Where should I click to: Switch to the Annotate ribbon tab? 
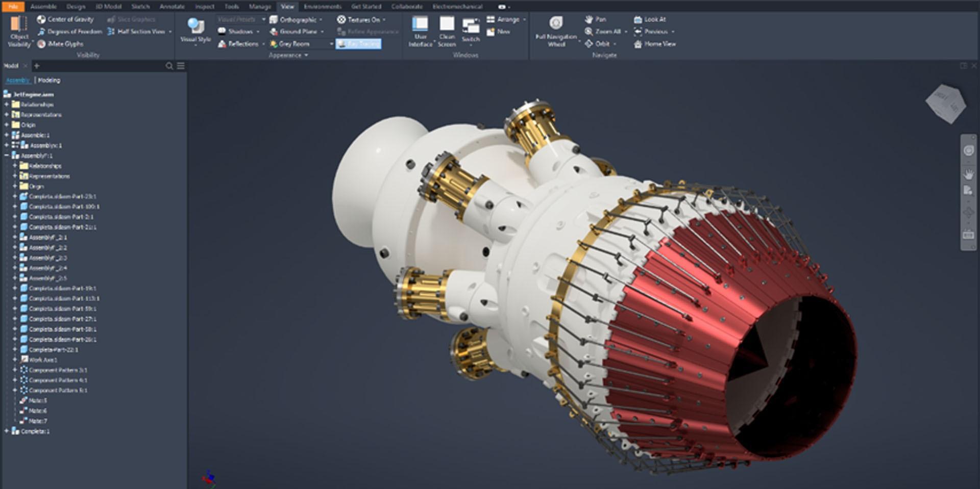[x=172, y=7]
